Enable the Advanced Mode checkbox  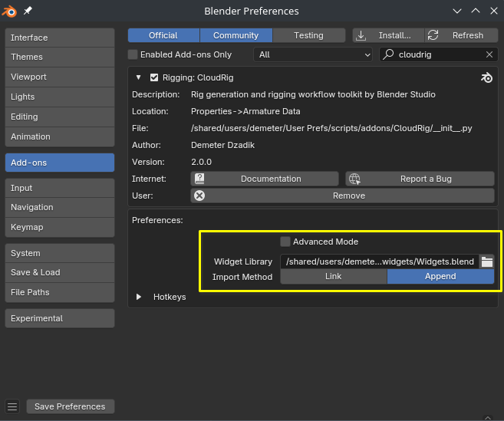click(x=285, y=242)
